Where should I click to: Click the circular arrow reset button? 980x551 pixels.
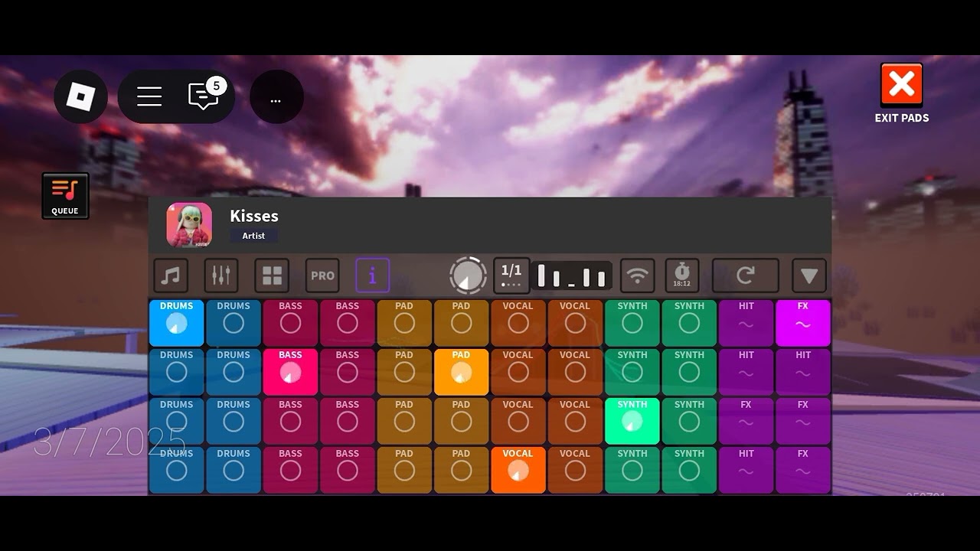(x=746, y=275)
